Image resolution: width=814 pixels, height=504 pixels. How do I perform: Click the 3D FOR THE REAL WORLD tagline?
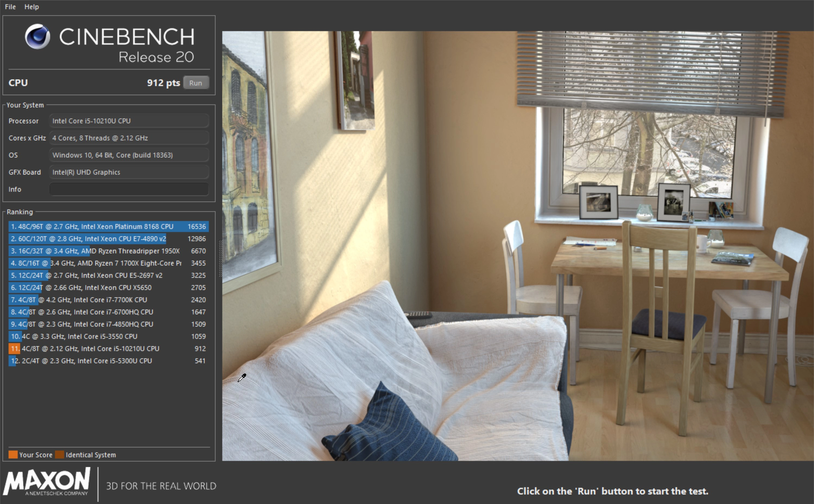click(161, 486)
